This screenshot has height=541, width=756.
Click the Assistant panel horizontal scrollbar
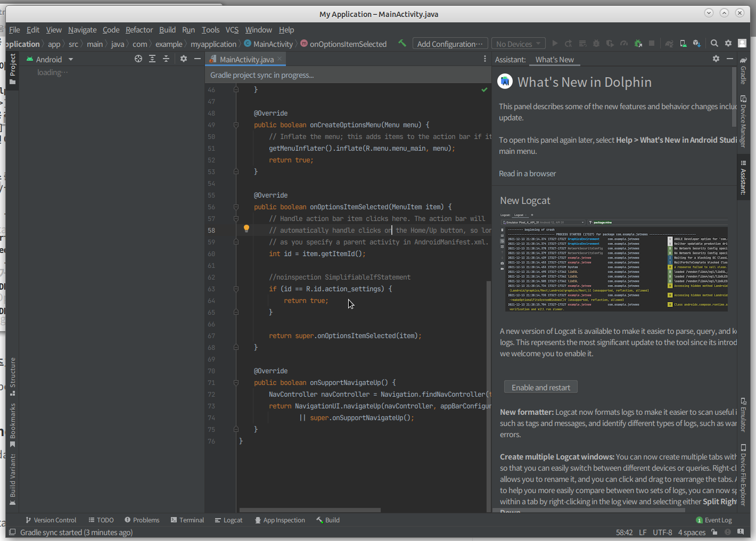click(589, 511)
